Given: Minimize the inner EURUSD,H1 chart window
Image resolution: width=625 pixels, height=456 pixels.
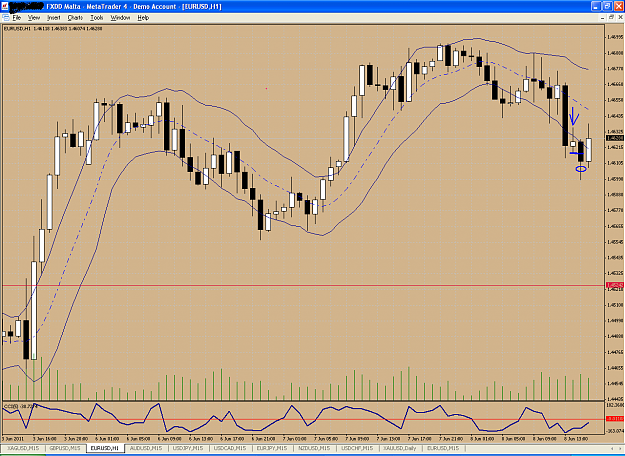Looking at the screenshot, I should [x=602, y=18].
